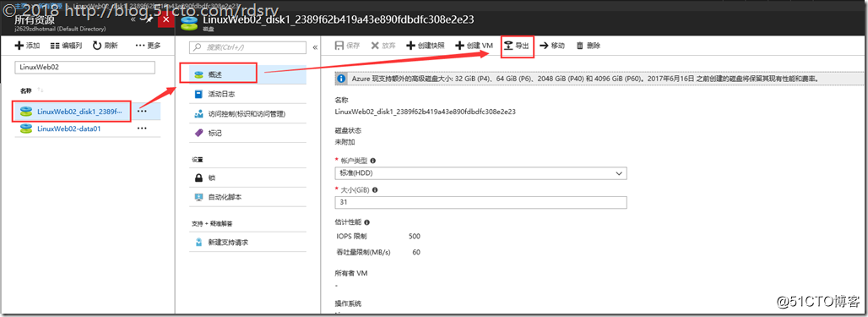Click info icon beside Size (GiB) label
This screenshot has height=317, width=868.
pos(376,189)
